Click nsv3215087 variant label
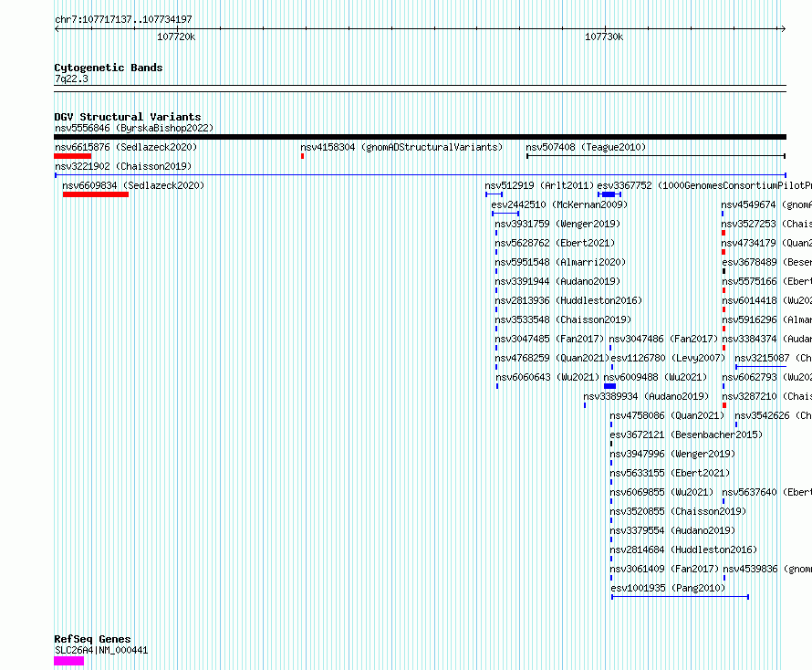The width and height of the screenshot is (812, 670). point(773,358)
